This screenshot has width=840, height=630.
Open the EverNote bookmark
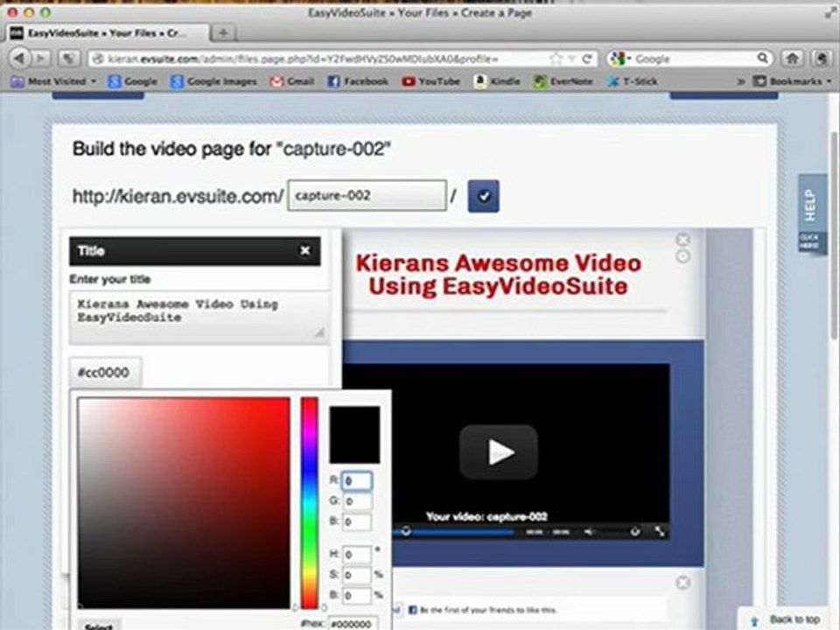click(x=563, y=81)
